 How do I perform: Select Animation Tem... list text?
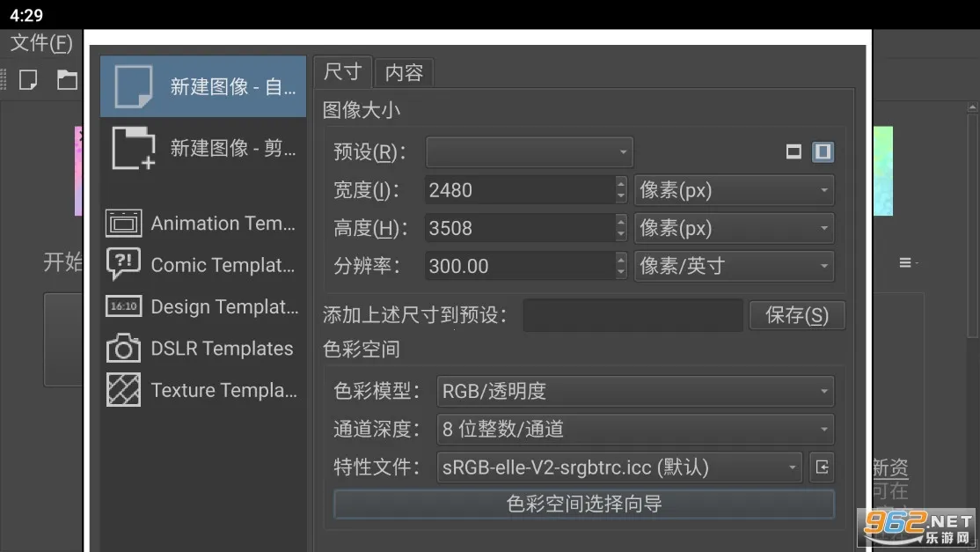223,223
